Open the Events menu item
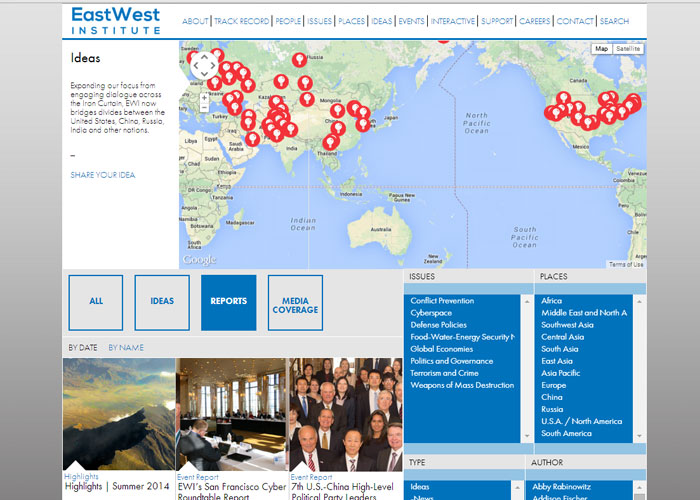The width and height of the screenshot is (700, 500). (x=411, y=21)
